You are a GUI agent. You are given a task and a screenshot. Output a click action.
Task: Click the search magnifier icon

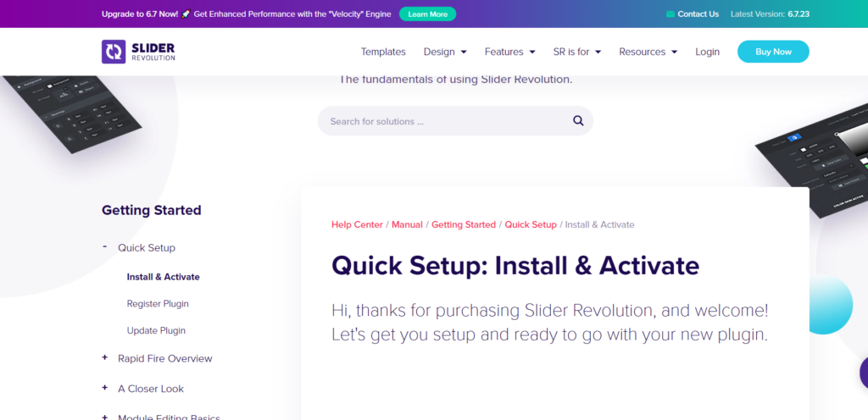578,121
